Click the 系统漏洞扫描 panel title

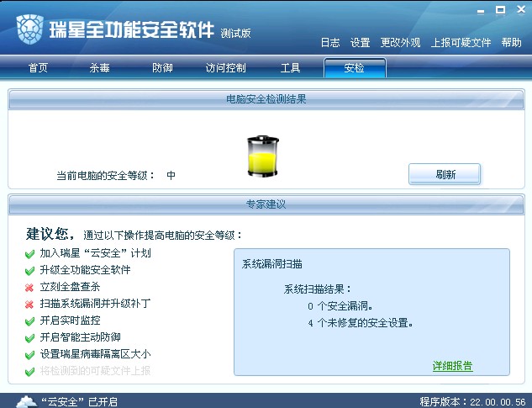tap(272, 264)
